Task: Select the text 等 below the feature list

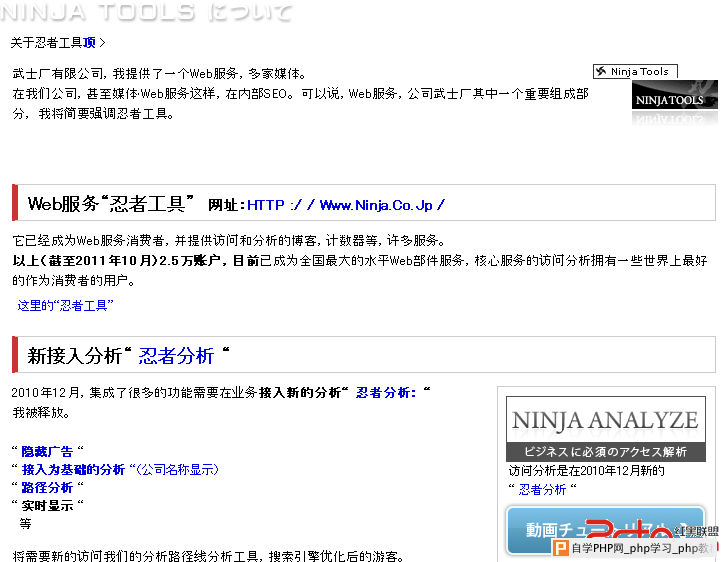Action: tap(25, 524)
